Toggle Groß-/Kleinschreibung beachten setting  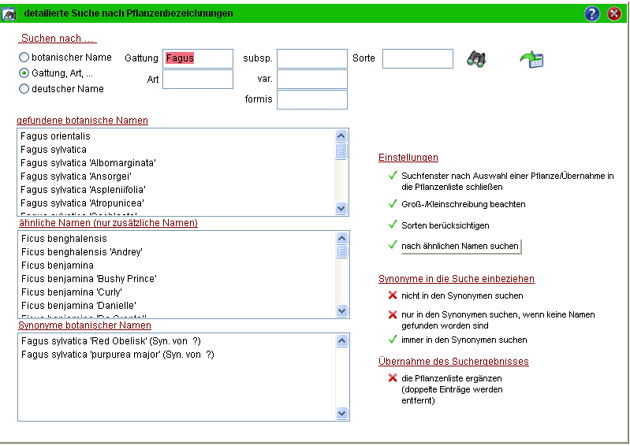pos(393,204)
